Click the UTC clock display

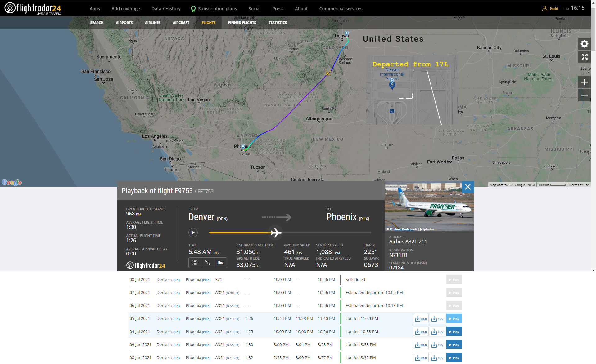click(574, 8)
